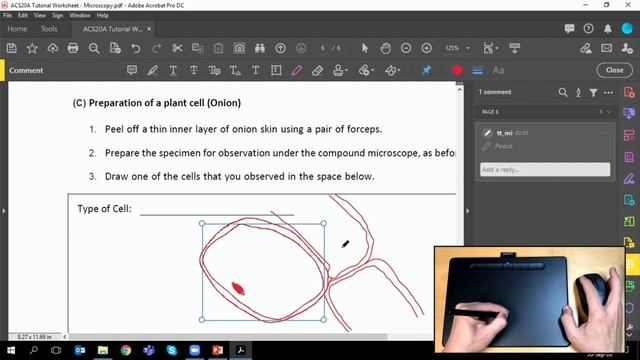The image size is (640, 360).
Task: Click the Add a reply field
Action: [545, 169]
